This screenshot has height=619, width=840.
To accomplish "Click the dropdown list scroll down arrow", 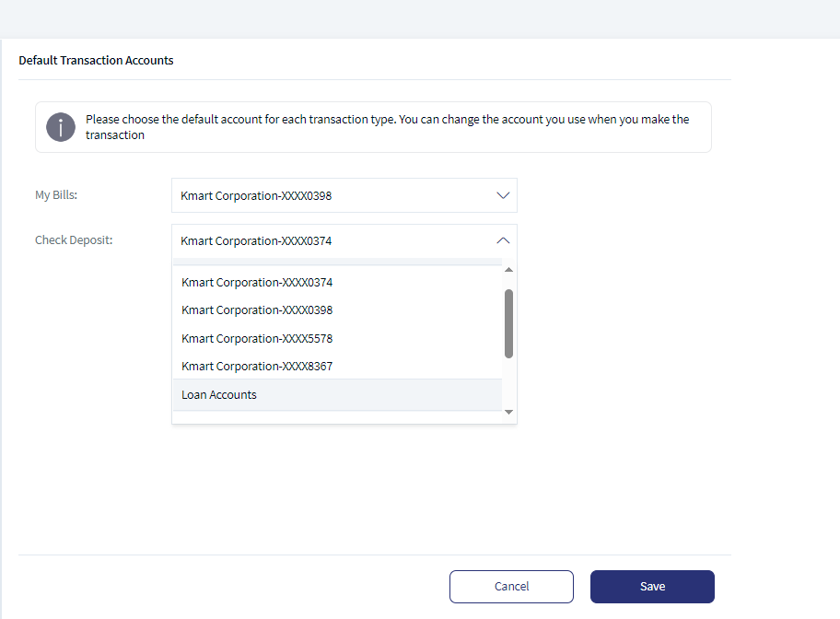I will (509, 412).
